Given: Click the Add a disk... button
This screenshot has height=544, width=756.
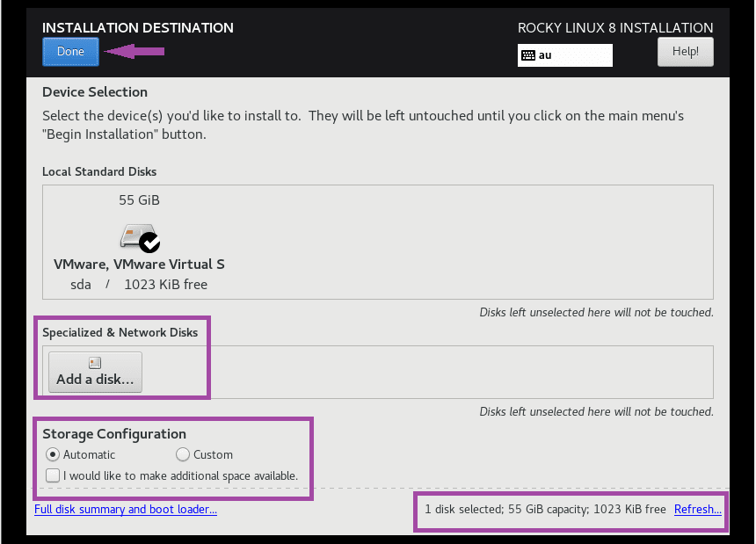Looking at the screenshot, I should pyautogui.click(x=95, y=372).
